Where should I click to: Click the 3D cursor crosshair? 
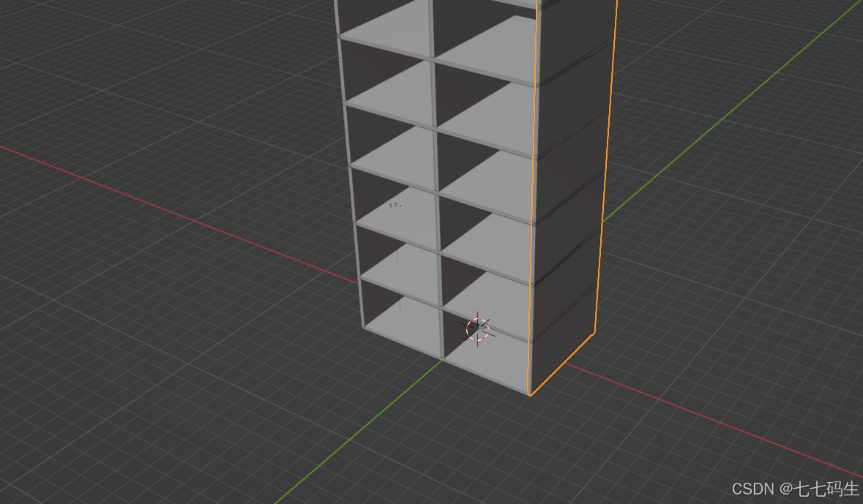point(477,330)
